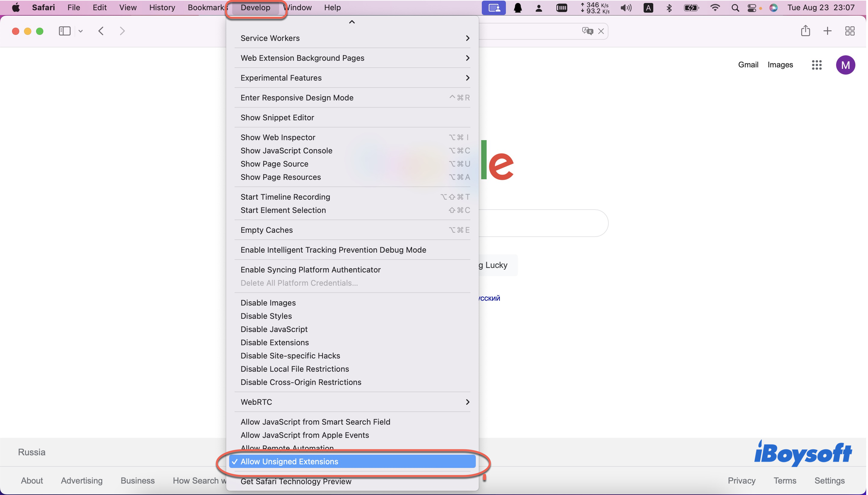This screenshot has width=868, height=495.
Task: Click Get Safari Technology Preview link
Action: (296, 481)
